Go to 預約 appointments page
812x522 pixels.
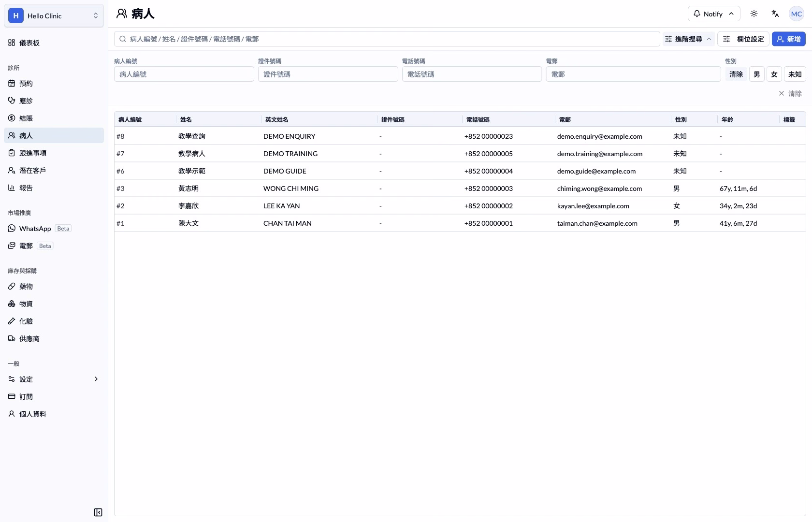(54, 83)
